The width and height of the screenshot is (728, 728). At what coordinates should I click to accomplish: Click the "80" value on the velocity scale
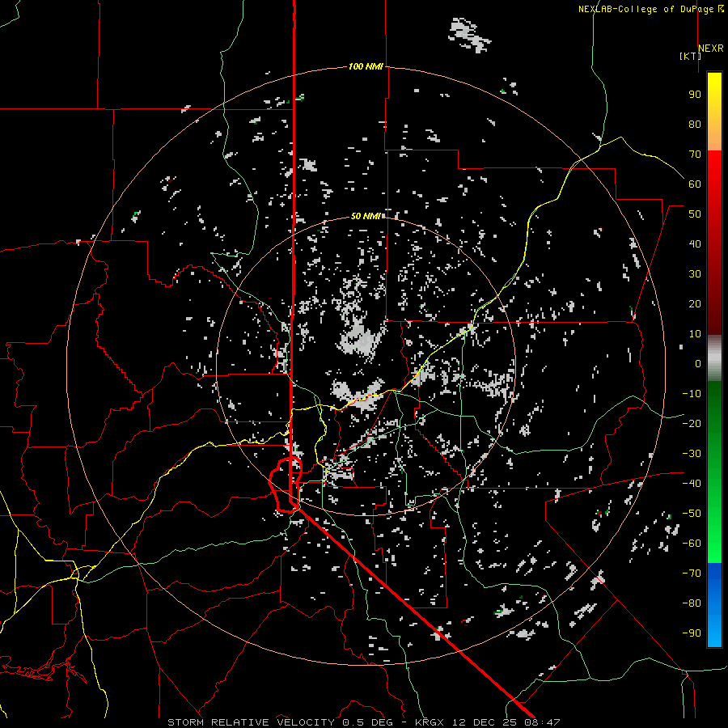point(695,124)
